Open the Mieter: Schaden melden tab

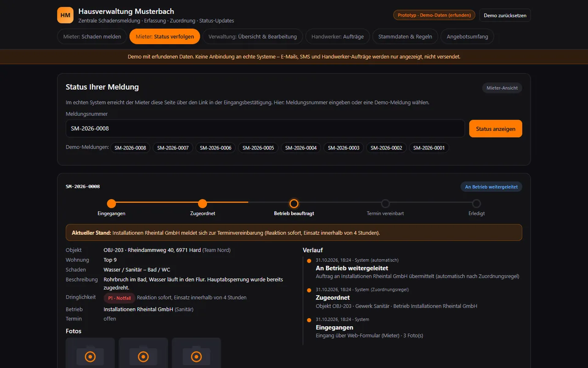coord(92,37)
